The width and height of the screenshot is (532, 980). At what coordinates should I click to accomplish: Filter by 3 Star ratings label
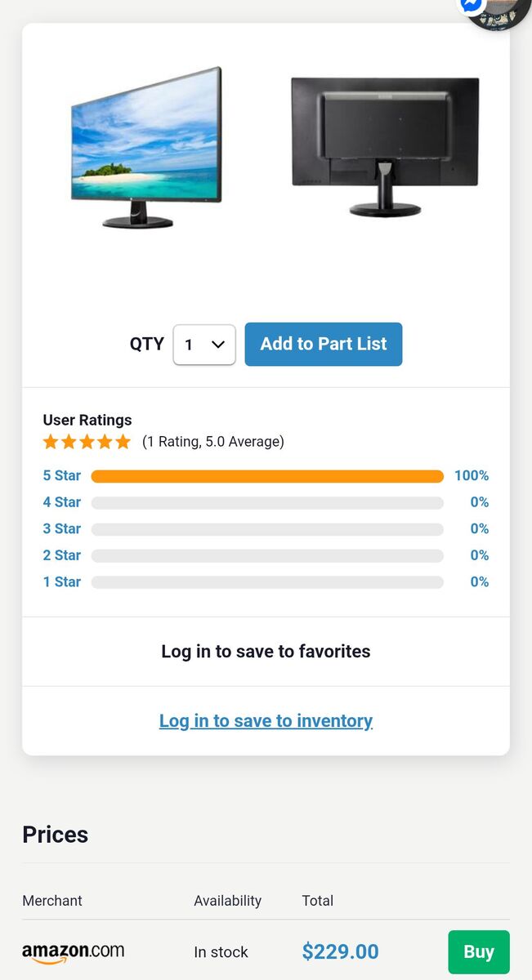coord(62,528)
